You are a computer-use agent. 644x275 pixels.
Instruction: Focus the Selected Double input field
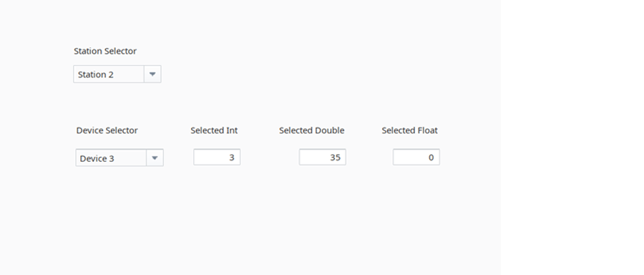click(323, 158)
